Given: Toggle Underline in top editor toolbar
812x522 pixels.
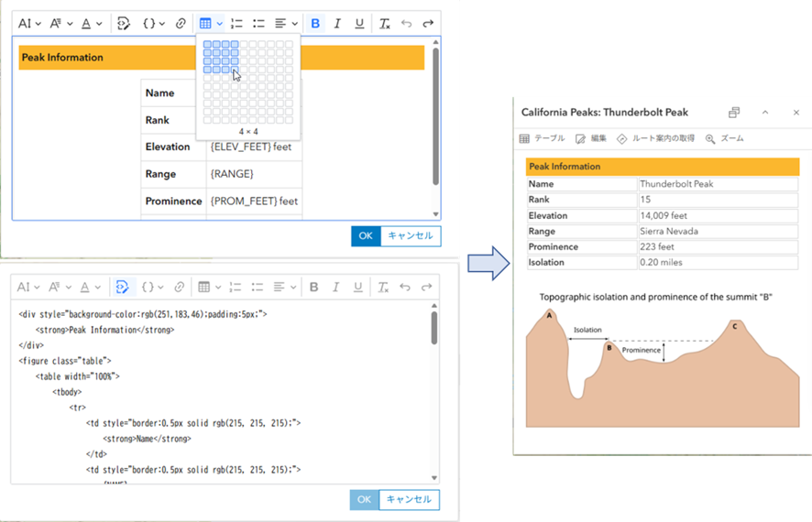Looking at the screenshot, I should tap(359, 24).
